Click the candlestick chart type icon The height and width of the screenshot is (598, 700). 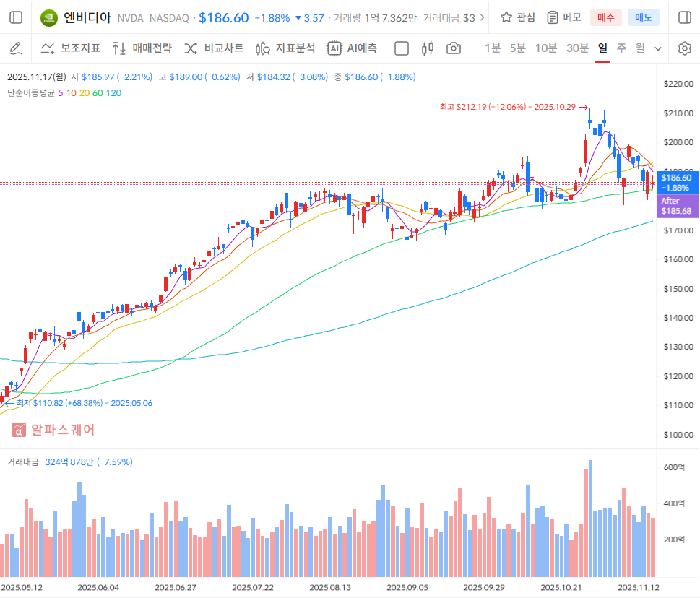coord(428,48)
